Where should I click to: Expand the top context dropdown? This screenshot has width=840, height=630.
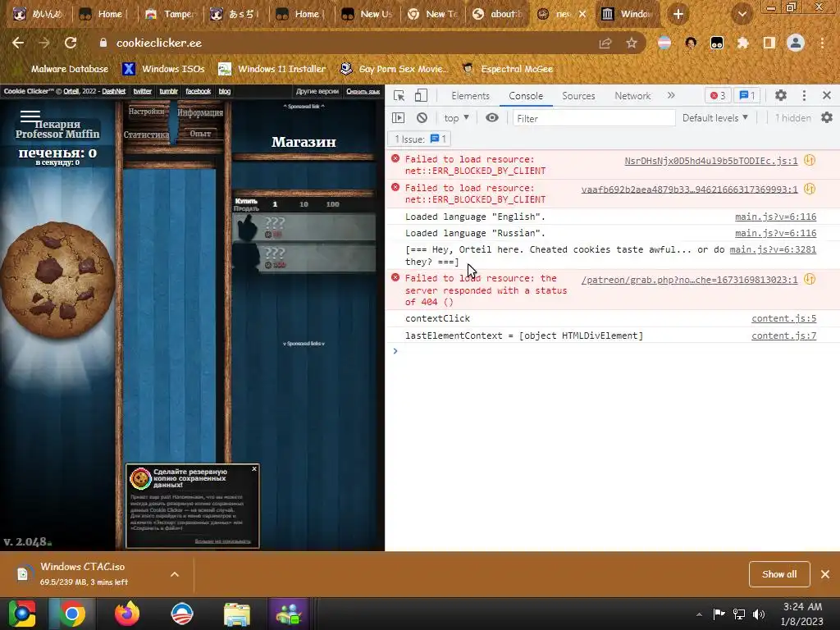456,118
